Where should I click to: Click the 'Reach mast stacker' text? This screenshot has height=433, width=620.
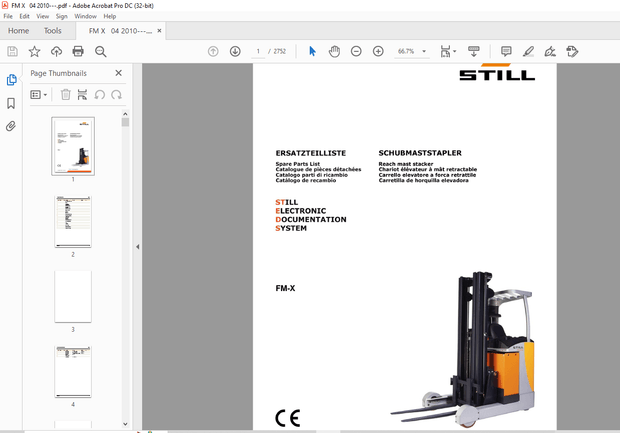[x=406, y=164]
